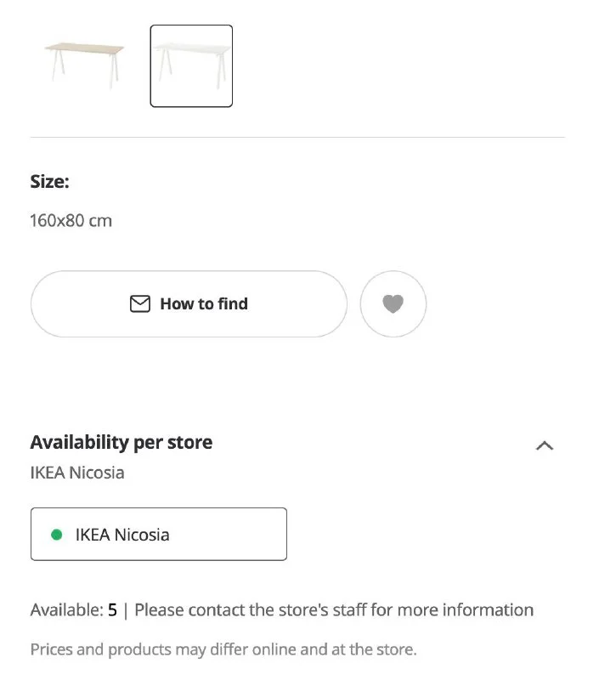
Task: Click IKEA Nicosia subtitle under Availability heading
Action: point(77,473)
